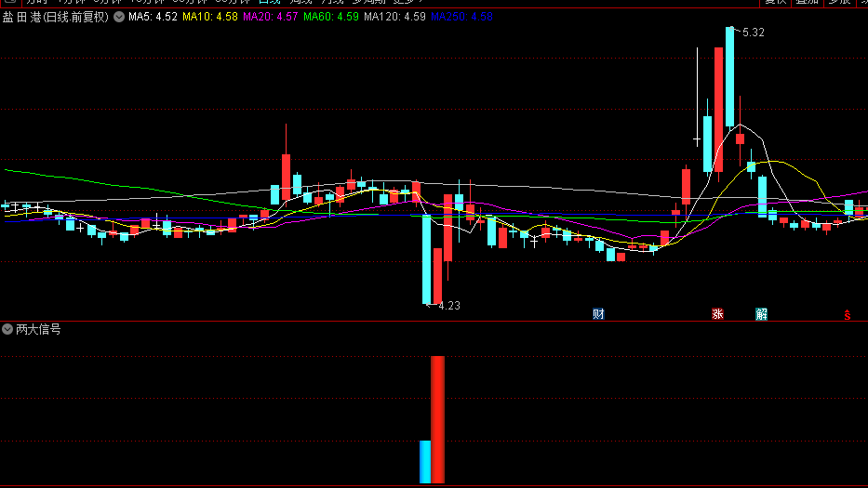Click the blue MA250: 4.58 label
The image size is (868, 488).
[x=461, y=17]
